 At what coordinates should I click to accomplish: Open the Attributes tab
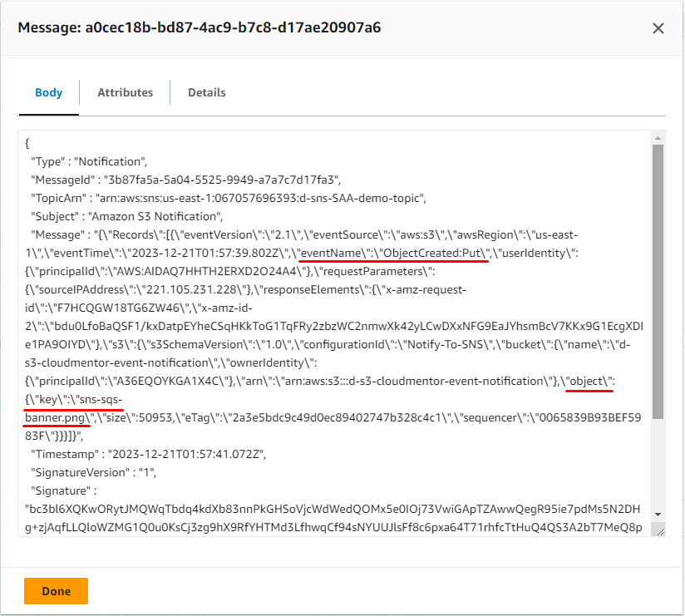(125, 92)
